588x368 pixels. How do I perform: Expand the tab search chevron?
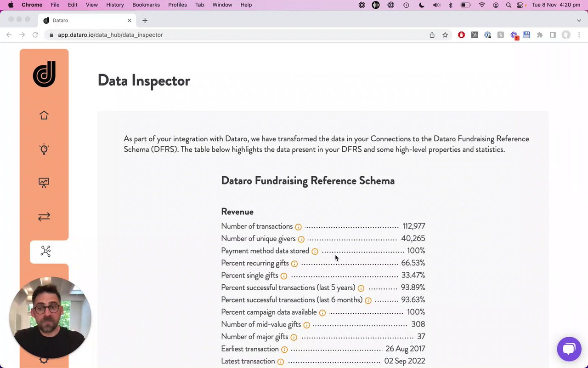tap(579, 20)
